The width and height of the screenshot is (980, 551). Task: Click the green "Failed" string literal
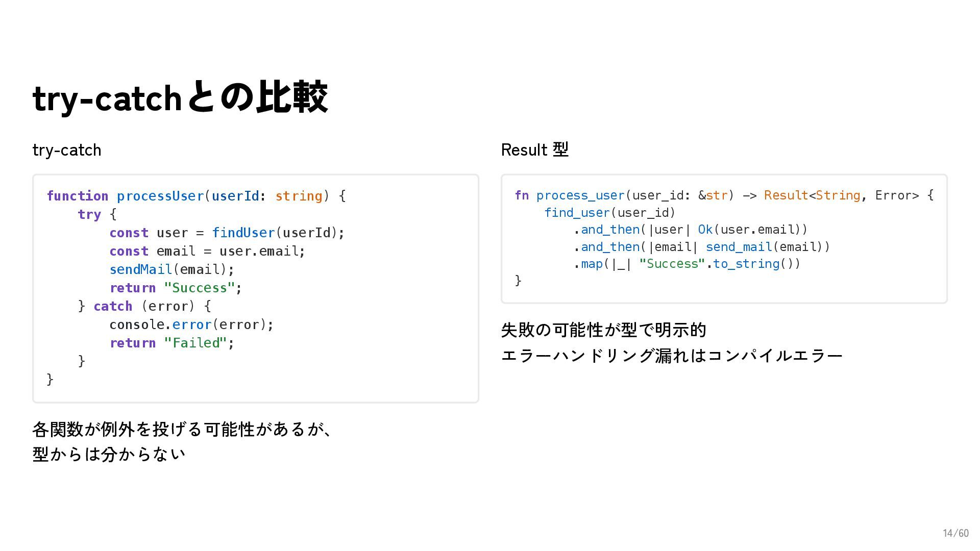pos(195,343)
